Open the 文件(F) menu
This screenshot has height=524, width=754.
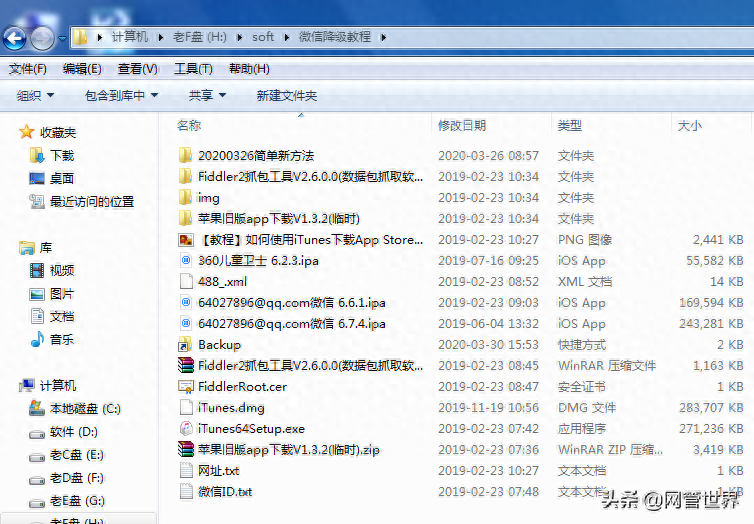point(27,69)
